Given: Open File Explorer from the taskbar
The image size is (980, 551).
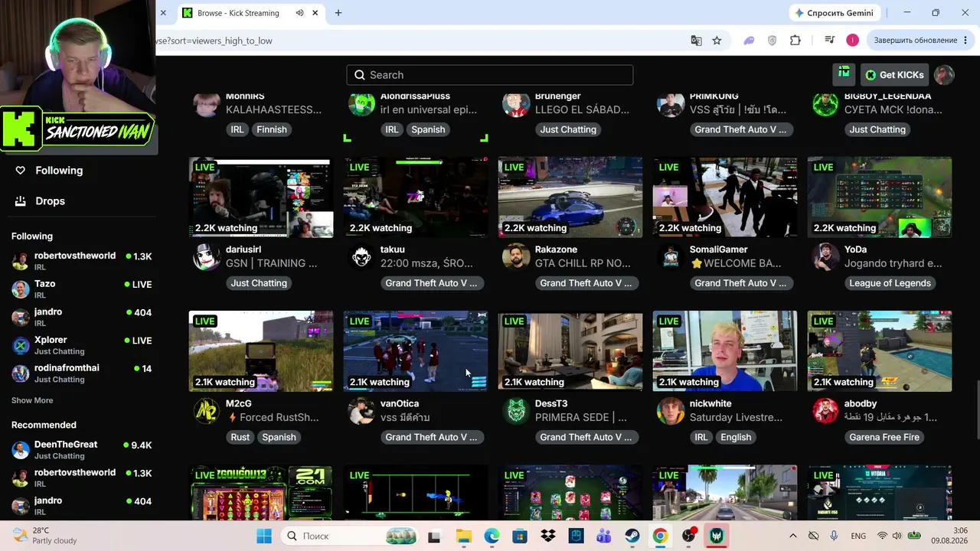Looking at the screenshot, I should point(463,536).
